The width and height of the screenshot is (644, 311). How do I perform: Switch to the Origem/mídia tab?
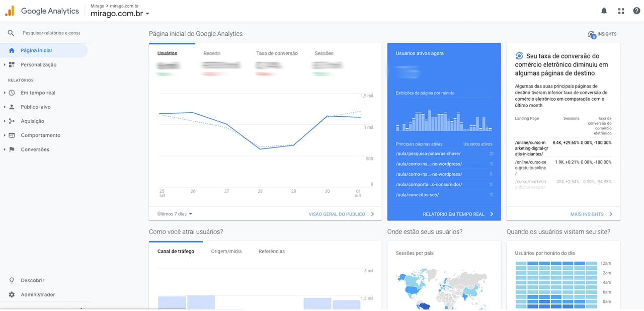click(x=226, y=251)
